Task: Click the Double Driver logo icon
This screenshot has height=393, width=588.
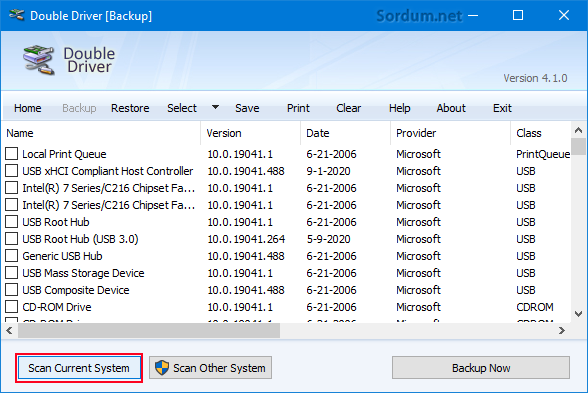Action: 39,60
